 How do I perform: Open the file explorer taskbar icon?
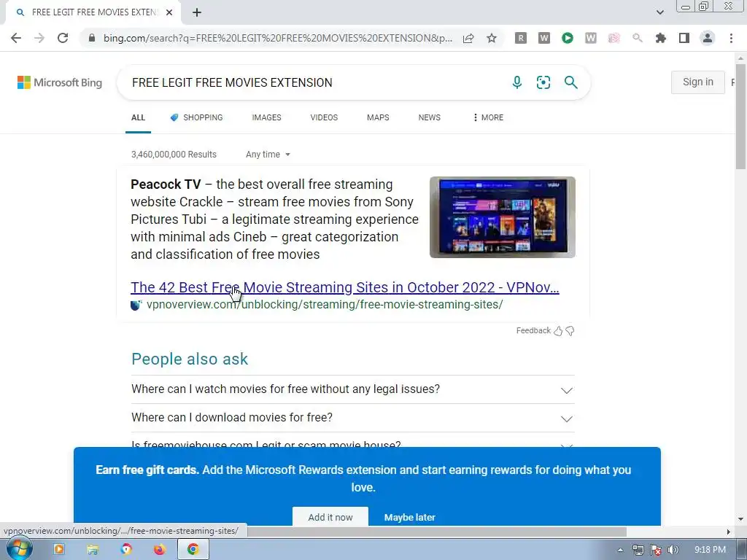click(93, 550)
